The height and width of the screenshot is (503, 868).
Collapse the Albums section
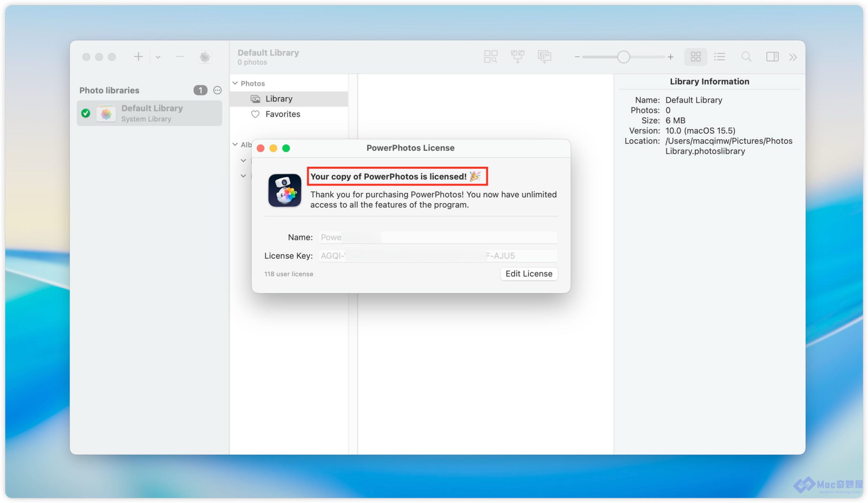pyautogui.click(x=235, y=144)
